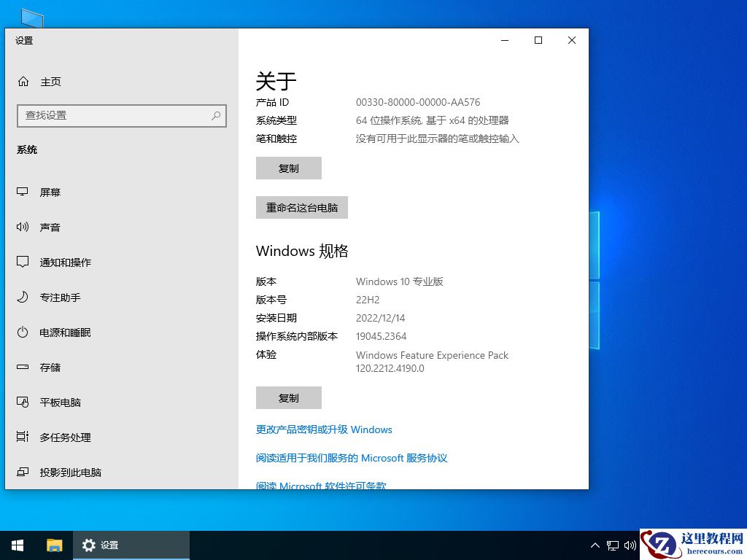Click 复制 under the 产品 ID info

288,168
